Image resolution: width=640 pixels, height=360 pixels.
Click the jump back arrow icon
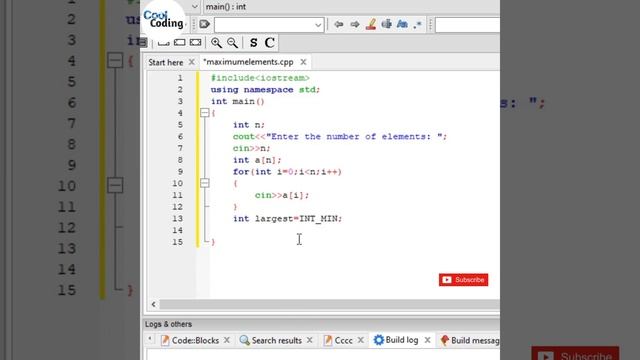pos(338,24)
